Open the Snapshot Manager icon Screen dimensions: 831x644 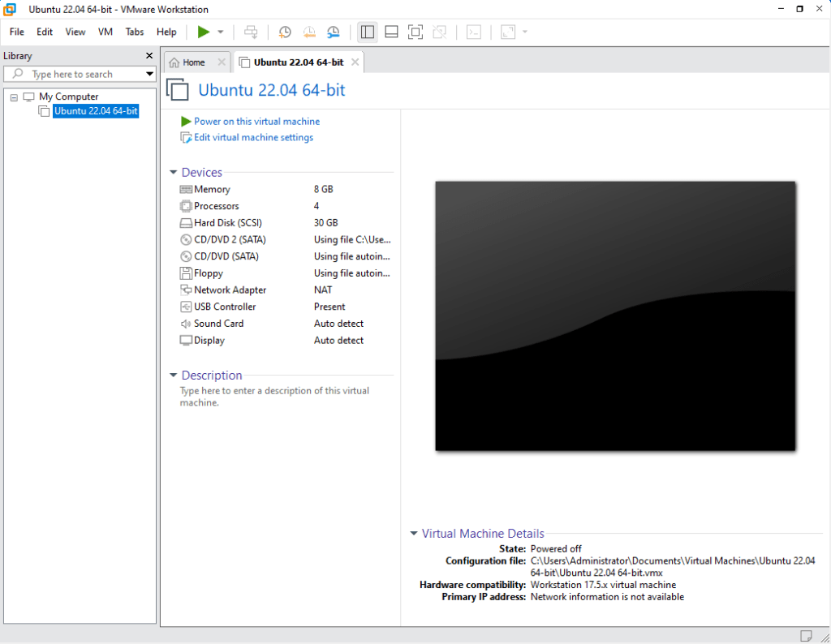click(x=334, y=32)
